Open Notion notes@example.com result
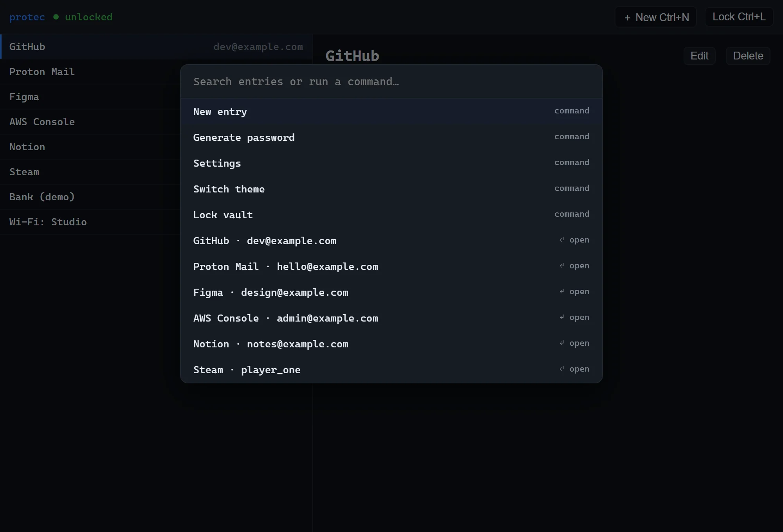Screen dimensions: 783x532 tap(391, 344)
